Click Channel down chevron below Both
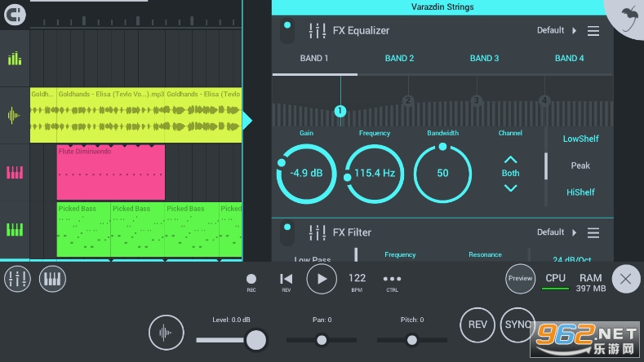Screen dimensions: 644x362 coord(510,188)
